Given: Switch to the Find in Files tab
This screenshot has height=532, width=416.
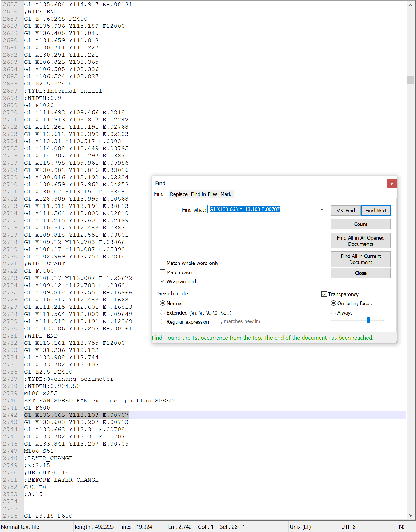Looking at the screenshot, I should 204,194.
